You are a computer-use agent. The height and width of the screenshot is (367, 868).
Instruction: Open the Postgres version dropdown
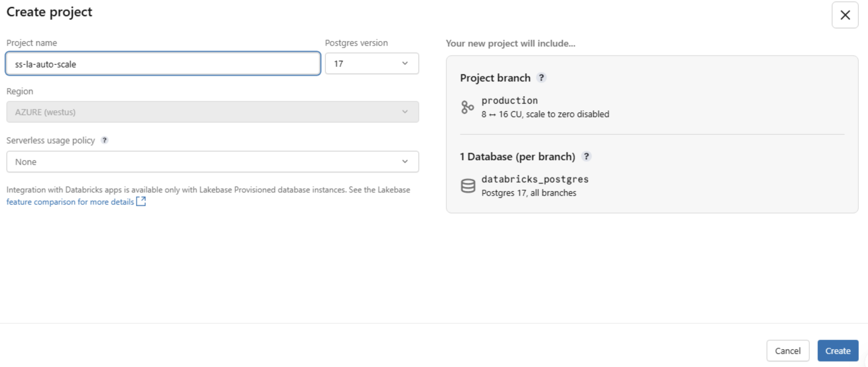point(371,63)
